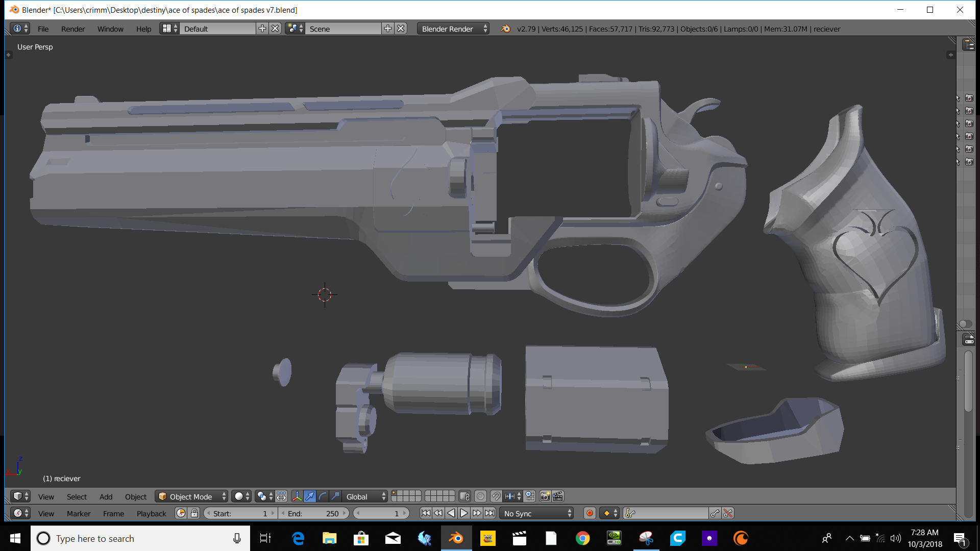Image resolution: width=980 pixels, height=551 pixels.
Task: Open the Select menu
Action: point(77,497)
